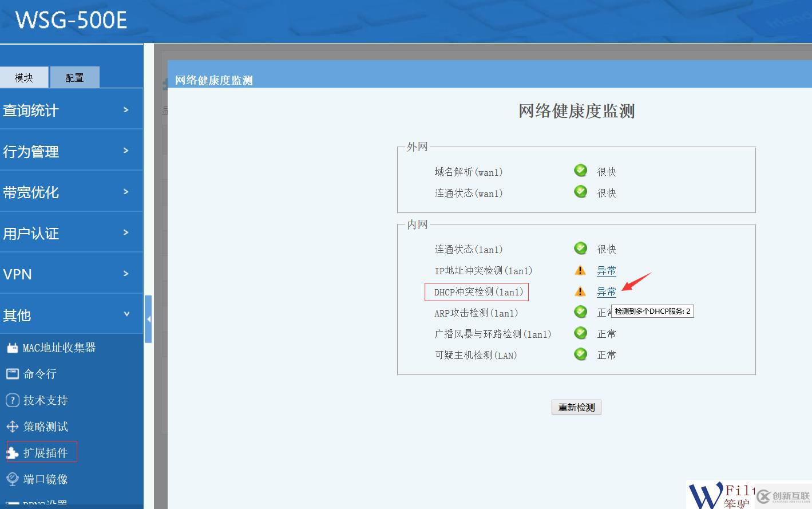812x509 pixels.
Task: Click the warning icon for DHCP冲突检测(1an1)
Action: [x=580, y=291]
